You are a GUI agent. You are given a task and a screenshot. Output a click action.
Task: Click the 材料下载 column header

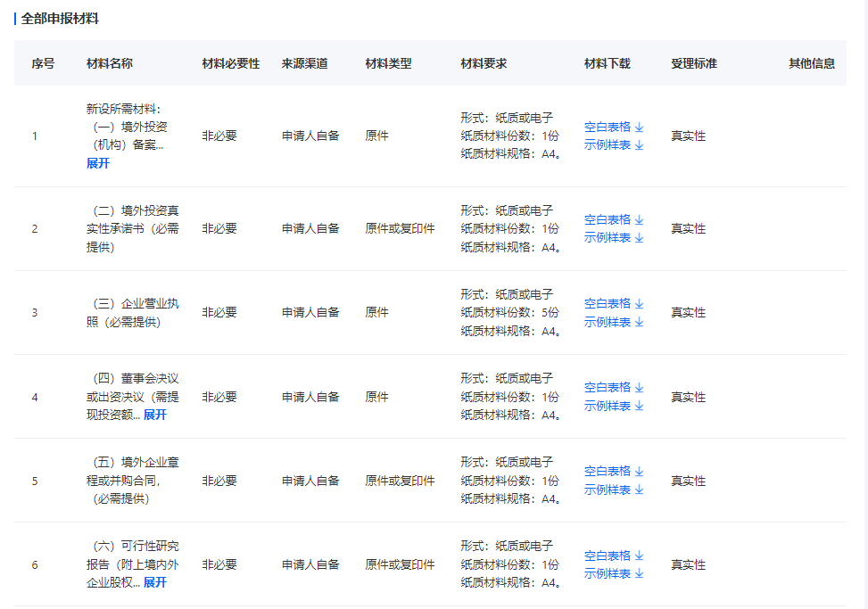(607, 63)
